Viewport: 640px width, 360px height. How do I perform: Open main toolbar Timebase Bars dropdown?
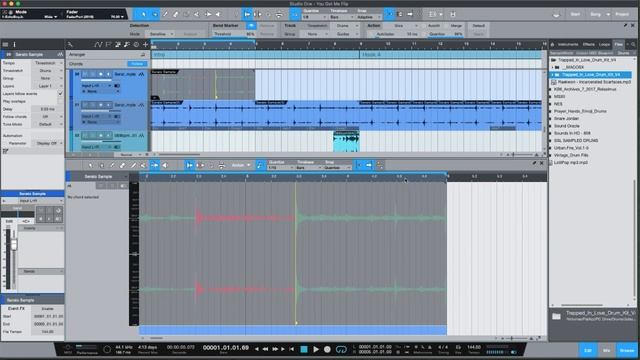[x=341, y=17]
